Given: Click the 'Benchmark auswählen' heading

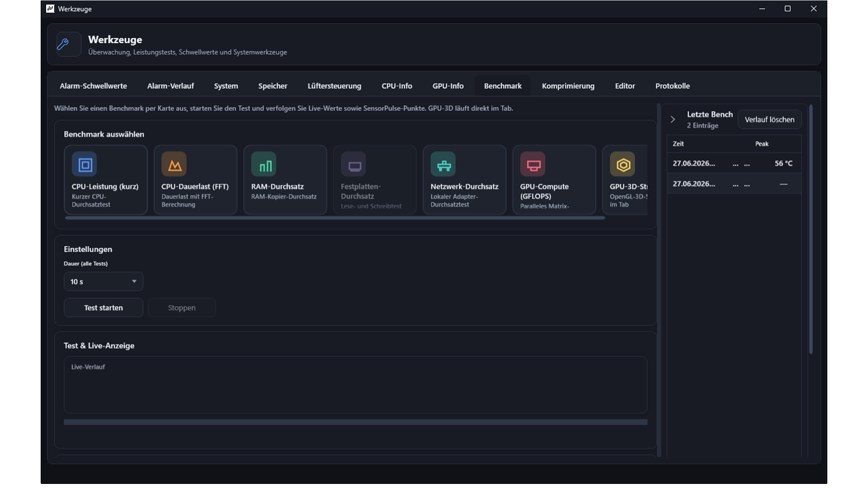Looking at the screenshot, I should tap(104, 134).
